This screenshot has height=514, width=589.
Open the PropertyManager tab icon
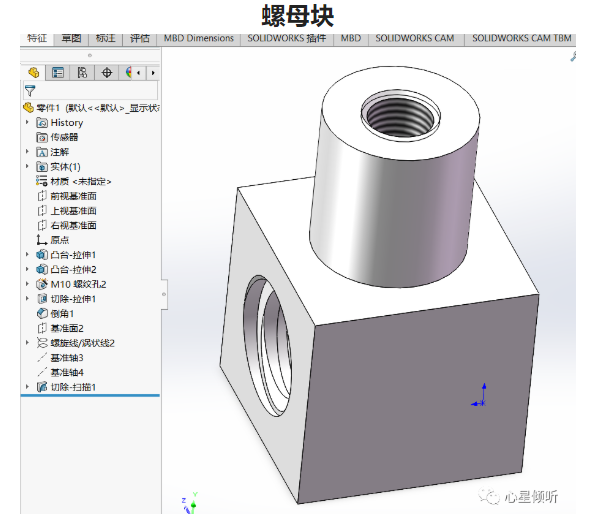tap(58, 73)
